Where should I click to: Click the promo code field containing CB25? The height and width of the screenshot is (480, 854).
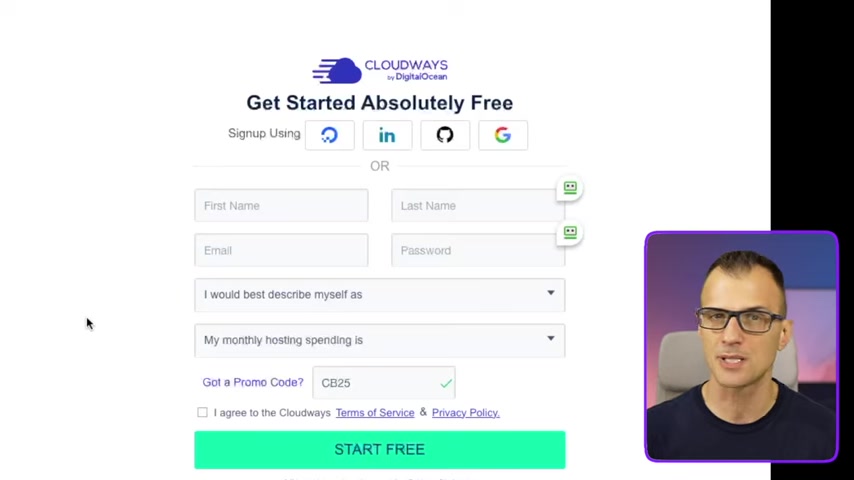coord(383,383)
